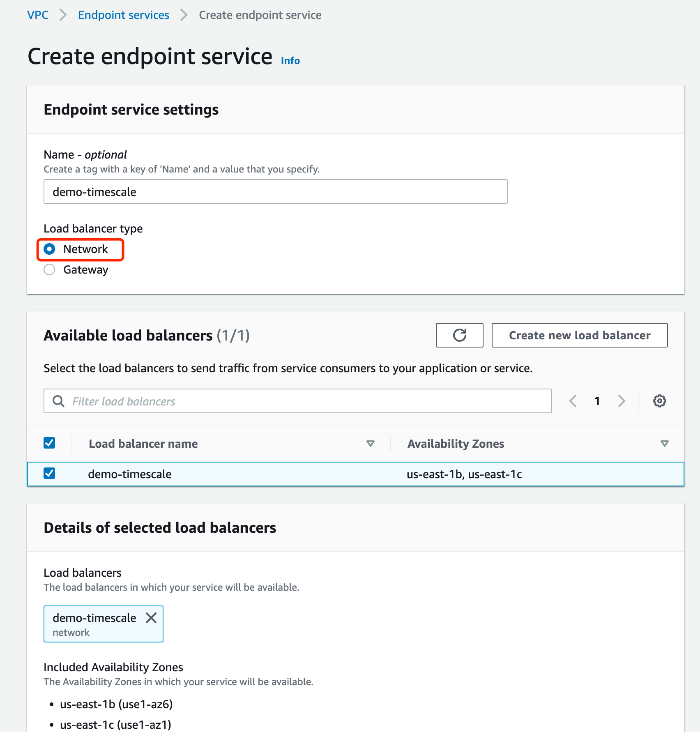Go to previous page of load balancers

(573, 401)
